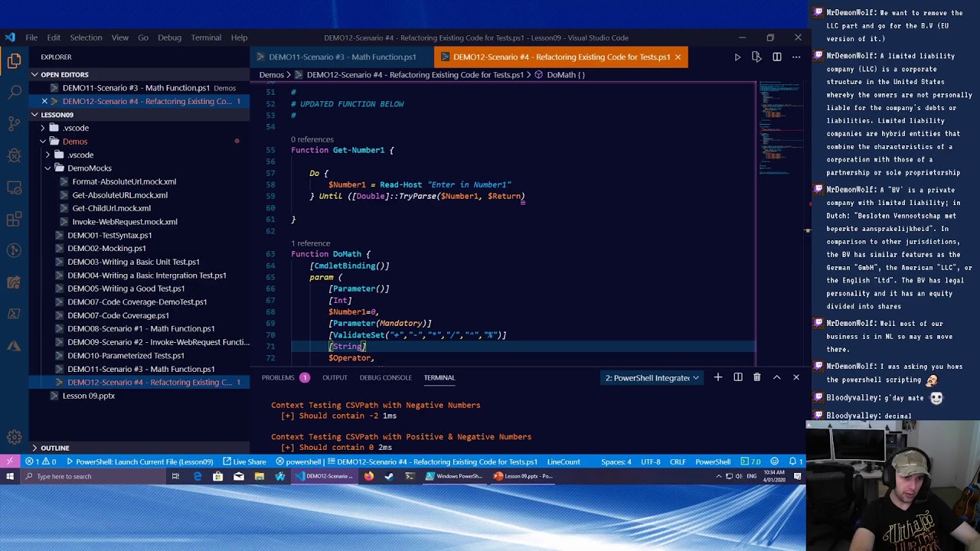Open the Explorer view in activity bar
980x551 pixels.
[x=15, y=61]
